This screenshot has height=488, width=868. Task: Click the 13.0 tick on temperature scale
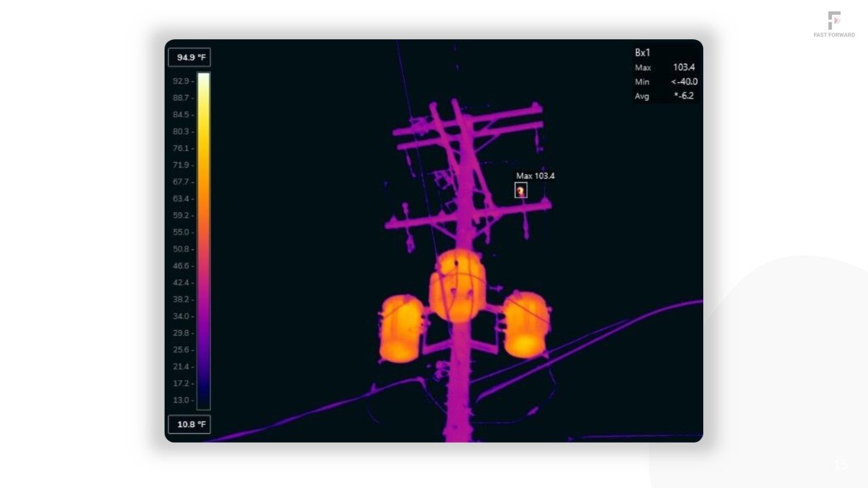[x=182, y=401]
